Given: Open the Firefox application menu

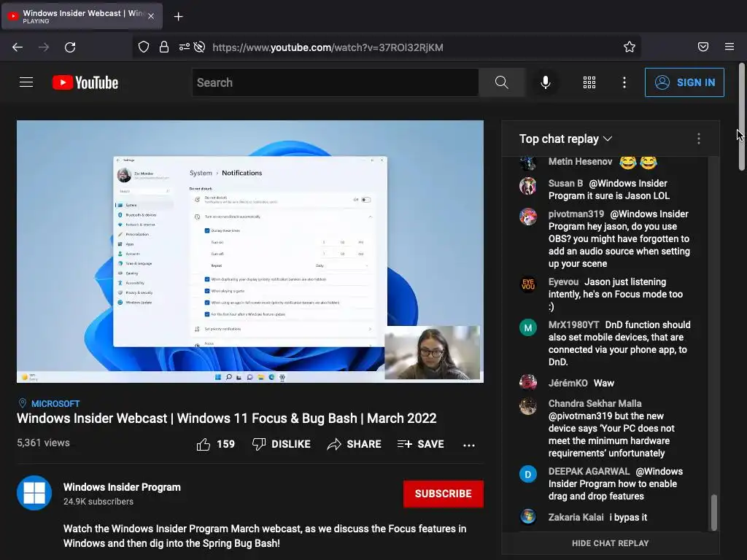Looking at the screenshot, I should coord(729,47).
